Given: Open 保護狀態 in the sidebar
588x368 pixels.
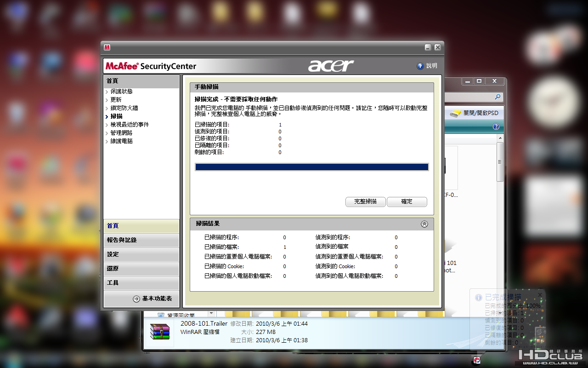Looking at the screenshot, I should (x=121, y=92).
